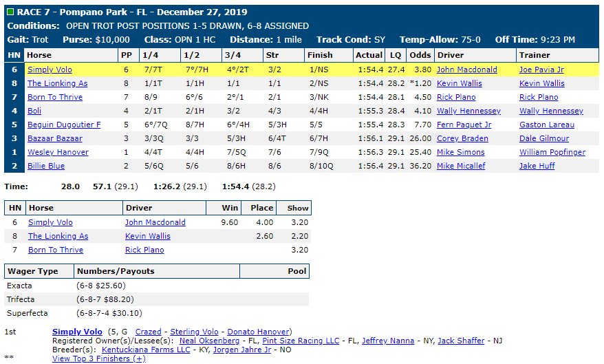Open the Bazaar Bazaar horse link

coord(55,139)
